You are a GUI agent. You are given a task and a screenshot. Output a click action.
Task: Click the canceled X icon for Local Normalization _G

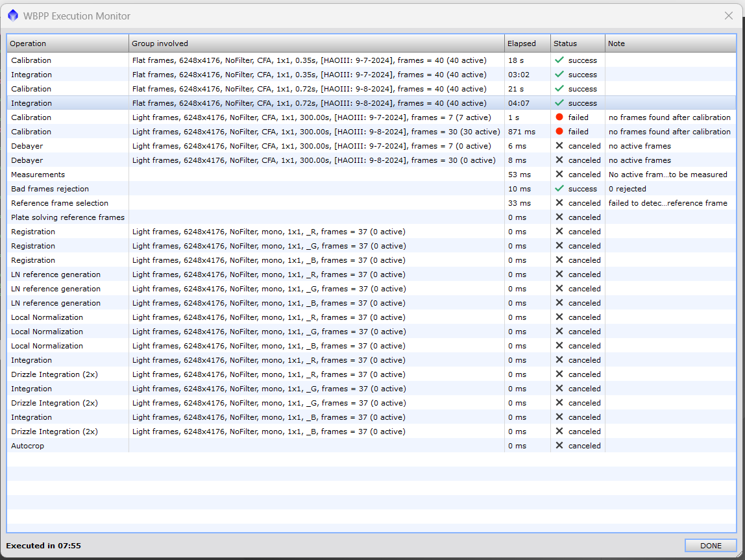coord(559,331)
